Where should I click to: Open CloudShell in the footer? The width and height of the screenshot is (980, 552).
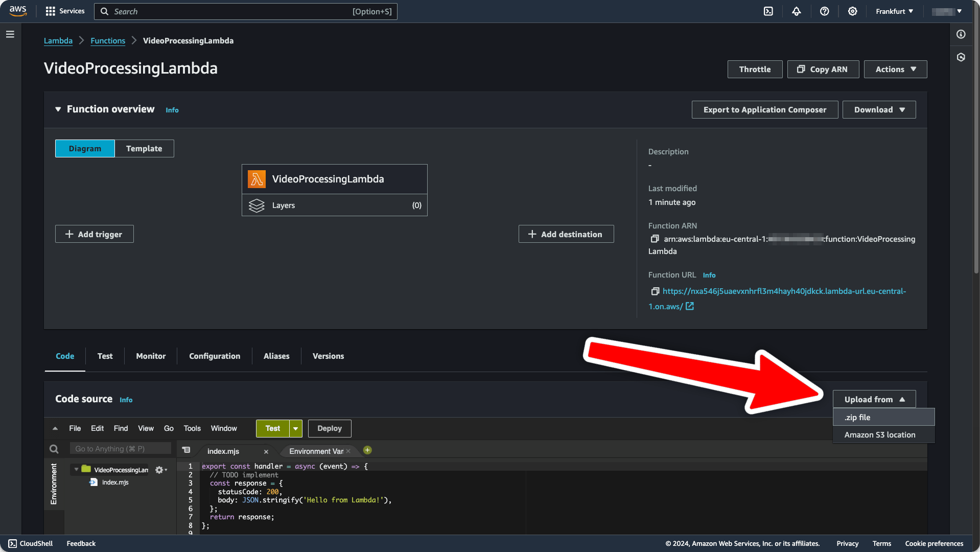[31, 543]
